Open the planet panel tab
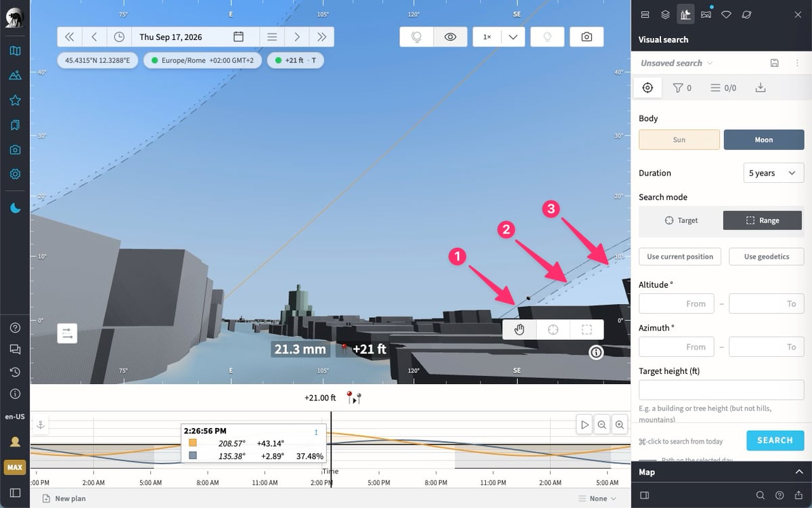 (746, 14)
